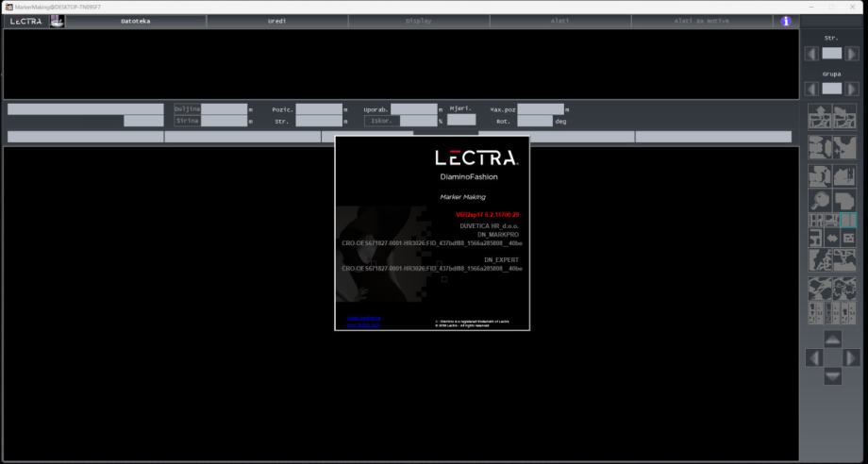Image resolution: width=868 pixels, height=464 pixels.
Task: Open the Alati menu
Action: click(x=560, y=21)
